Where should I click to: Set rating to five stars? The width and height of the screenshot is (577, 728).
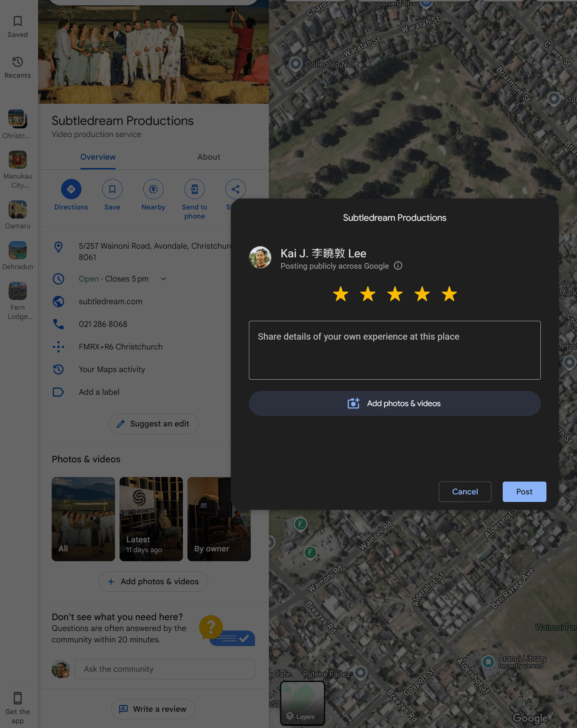pos(449,294)
